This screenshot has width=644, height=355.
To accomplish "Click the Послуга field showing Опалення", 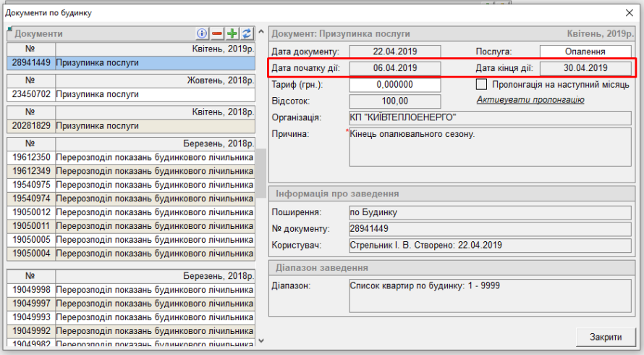I will (586, 51).
